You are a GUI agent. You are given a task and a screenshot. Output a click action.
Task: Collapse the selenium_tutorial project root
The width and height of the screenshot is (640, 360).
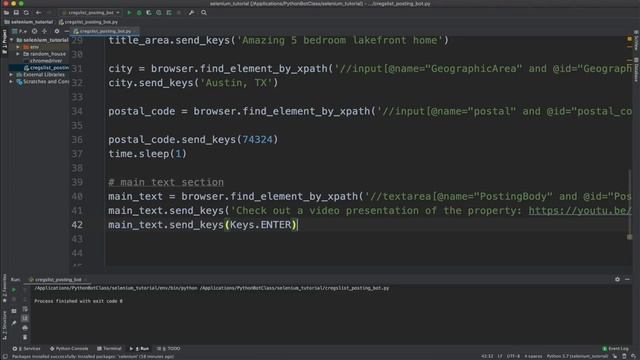(x=12, y=40)
